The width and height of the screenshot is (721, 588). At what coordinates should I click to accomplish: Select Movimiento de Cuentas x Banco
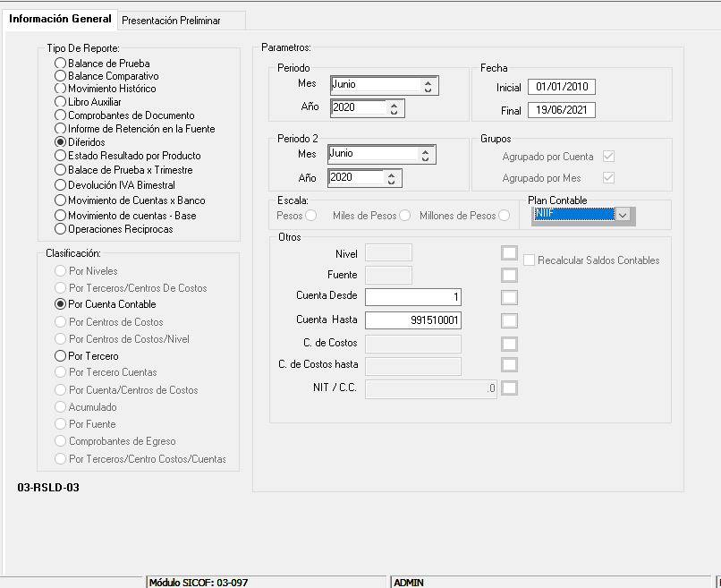tap(60, 200)
